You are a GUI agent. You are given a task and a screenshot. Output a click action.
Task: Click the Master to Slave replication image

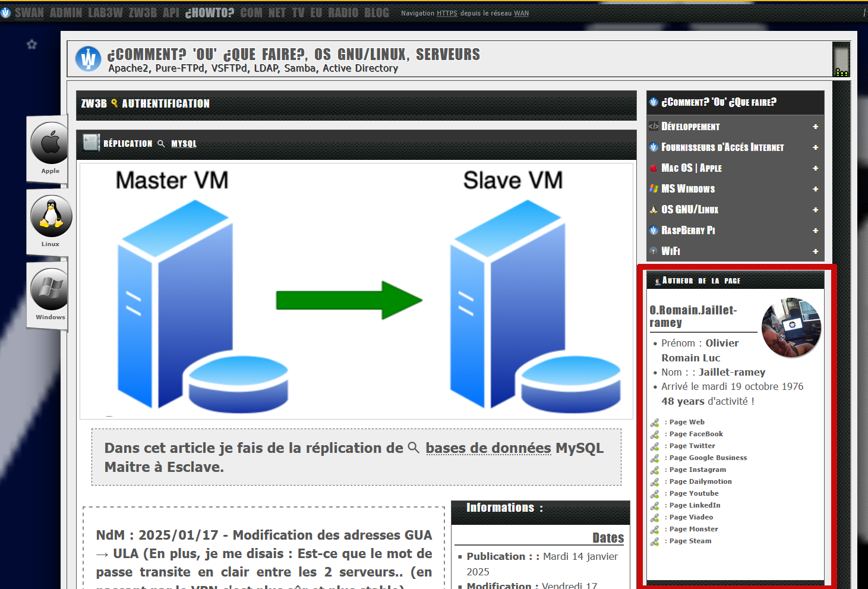pyautogui.click(x=356, y=291)
